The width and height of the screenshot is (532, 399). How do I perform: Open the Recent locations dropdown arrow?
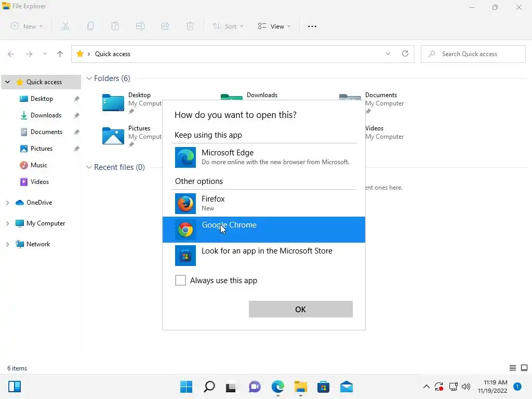click(45, 54)
